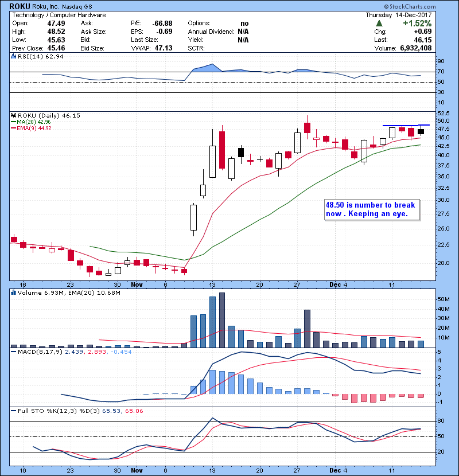Click the 'ROKU (Daily) 46.15' chart label

49,116
